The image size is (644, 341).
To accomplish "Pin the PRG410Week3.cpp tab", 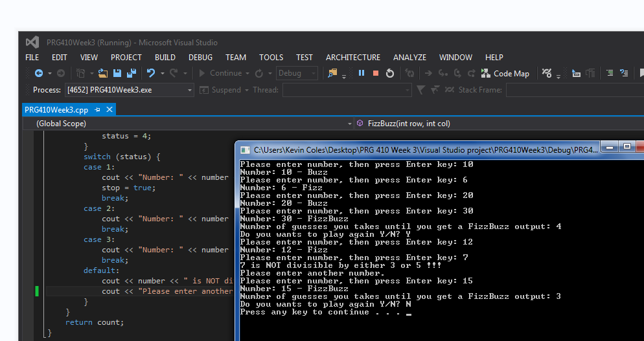I will (98, 110).
